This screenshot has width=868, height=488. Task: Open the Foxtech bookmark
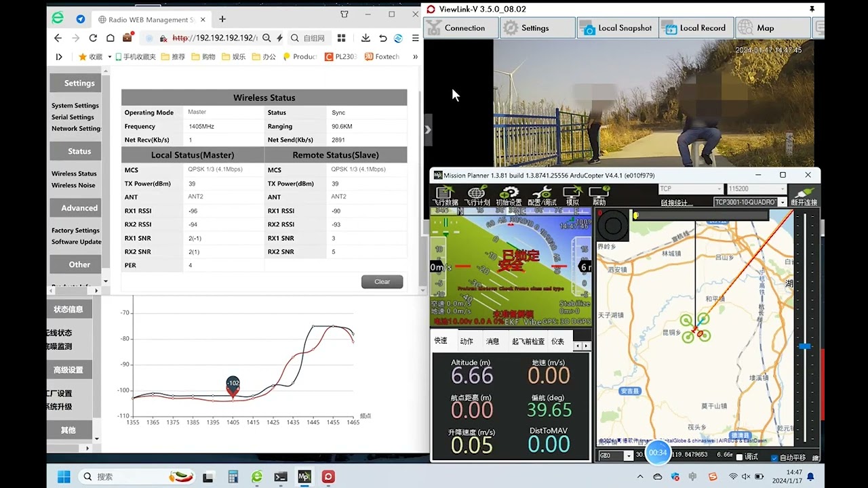coord(382,57)
